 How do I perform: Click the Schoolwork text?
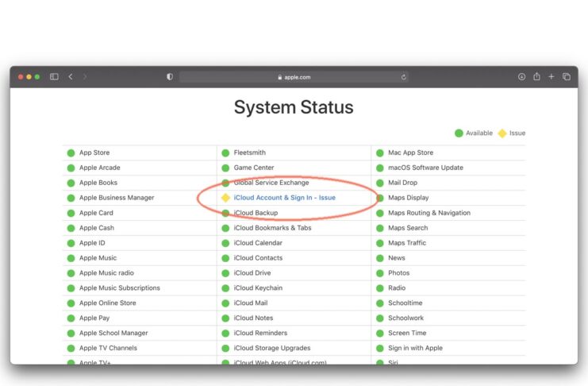click(405, 318)
